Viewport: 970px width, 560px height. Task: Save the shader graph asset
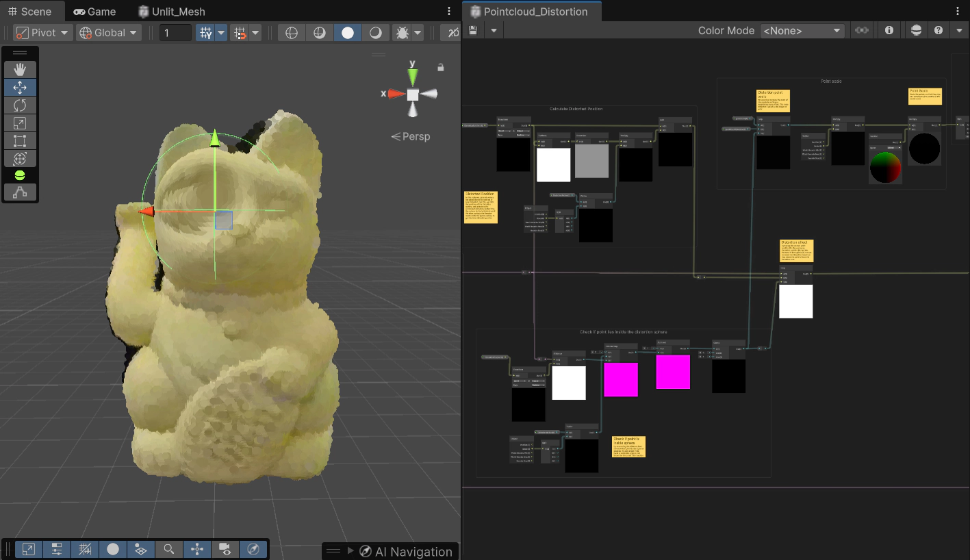coord(472,29)
